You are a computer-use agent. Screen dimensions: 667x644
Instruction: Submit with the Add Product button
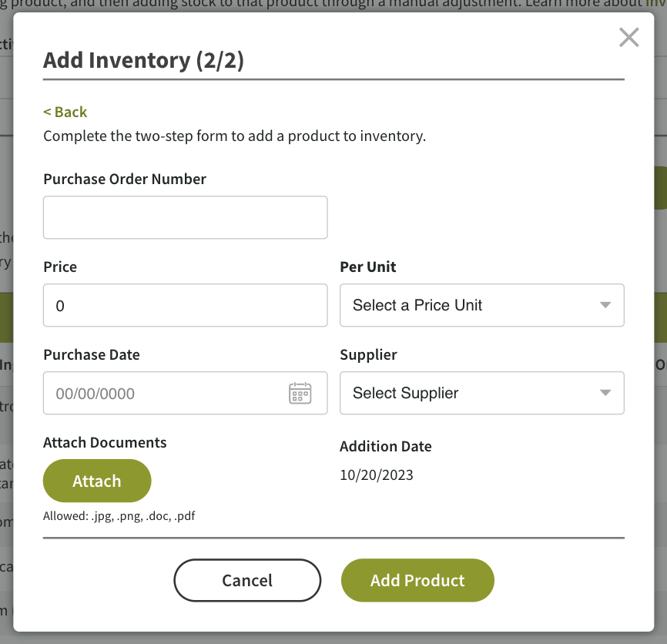pos(417,580)
